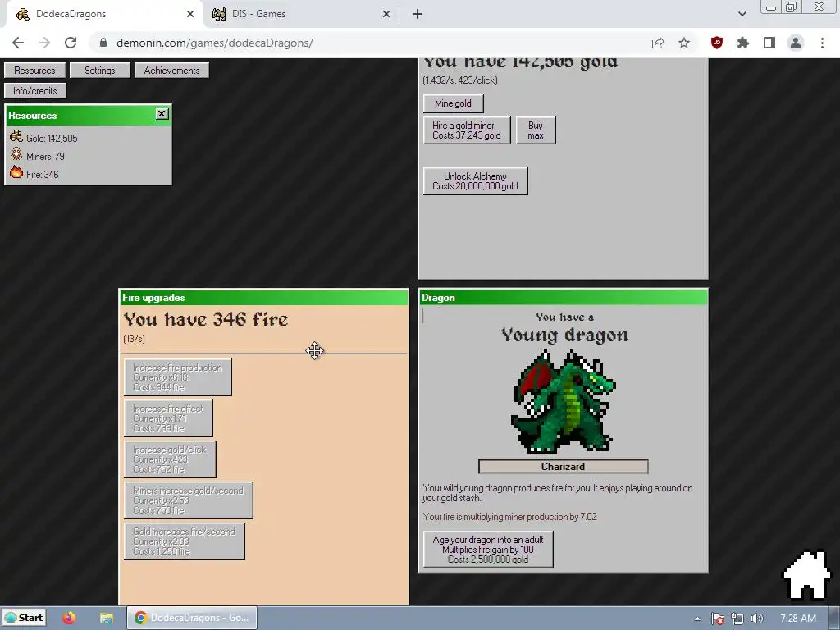Screen dimensions: 840x630
Task: Age your dragon into an adult
Action: [x=488, y=549]
